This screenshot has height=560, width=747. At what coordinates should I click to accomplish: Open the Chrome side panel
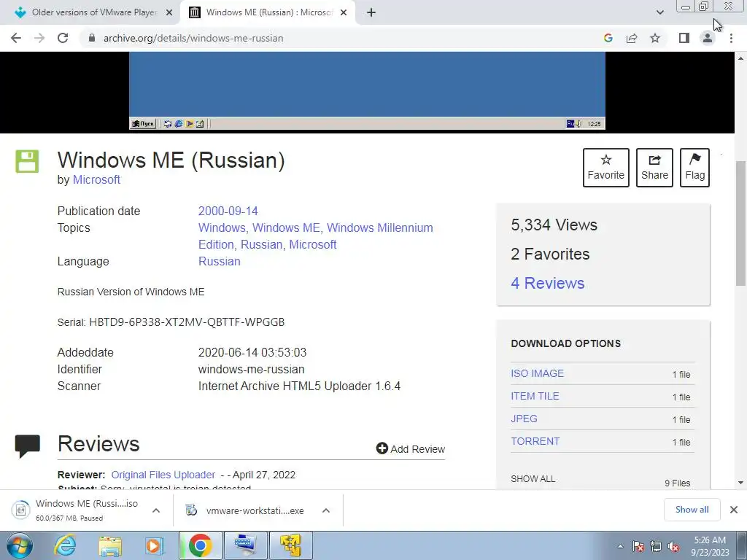point(684,38)
